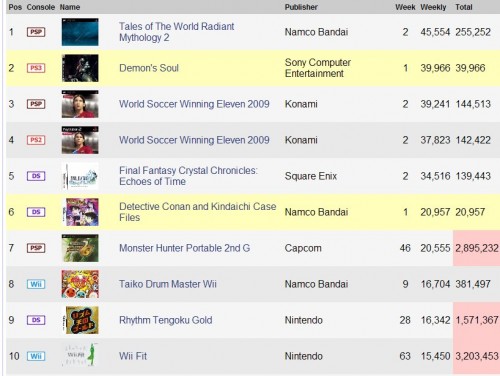
Task: Click the DS badge next to Final Fantasy
Action: [36, 176]
